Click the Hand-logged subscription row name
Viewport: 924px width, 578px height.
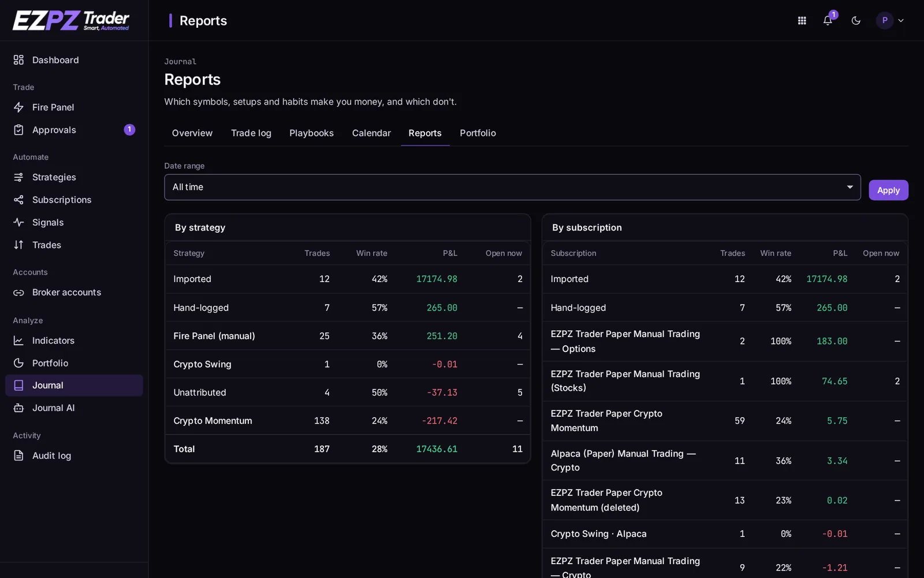[578, 308]
